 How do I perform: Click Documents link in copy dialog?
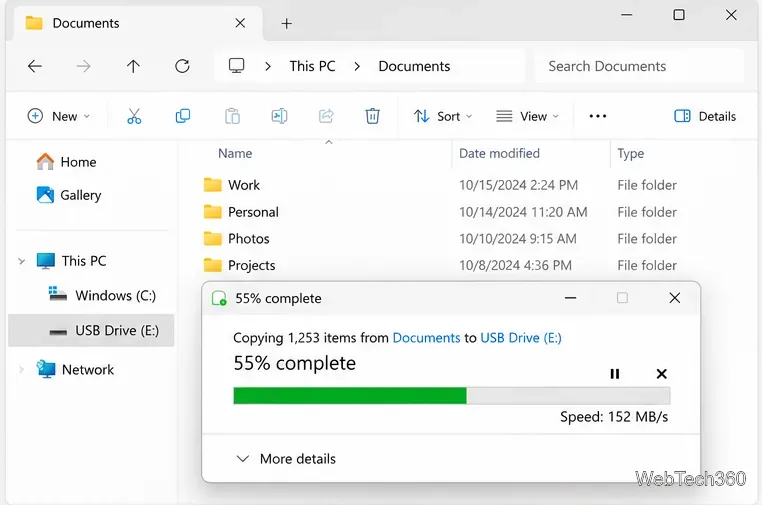click(426, 338)
